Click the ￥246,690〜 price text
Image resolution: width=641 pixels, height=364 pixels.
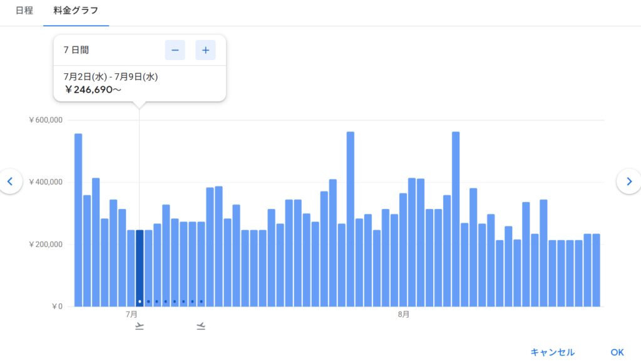point(93,89)
